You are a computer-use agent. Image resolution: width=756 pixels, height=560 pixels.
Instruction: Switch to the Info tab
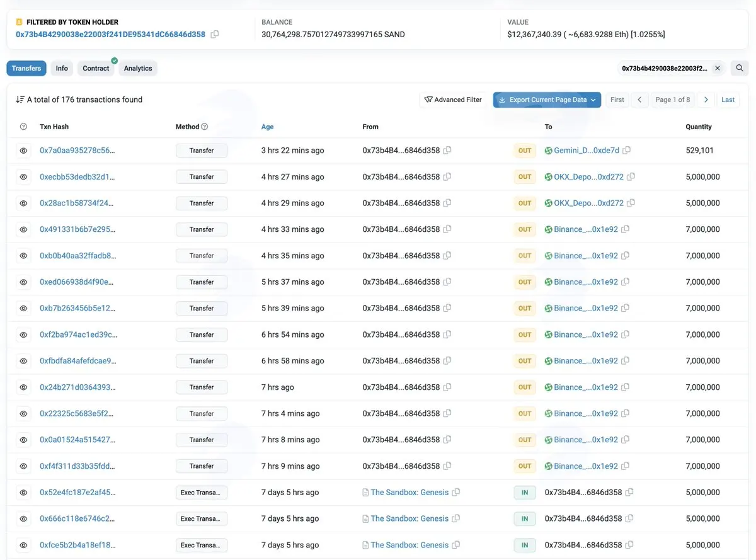tap(62, 68)
